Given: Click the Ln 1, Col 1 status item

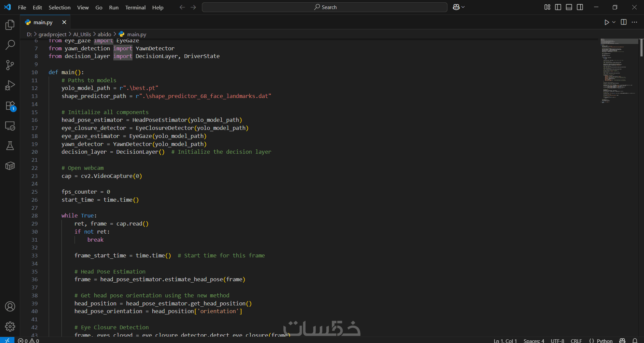Looking at the screenshot, I should [x=505, y=340].
